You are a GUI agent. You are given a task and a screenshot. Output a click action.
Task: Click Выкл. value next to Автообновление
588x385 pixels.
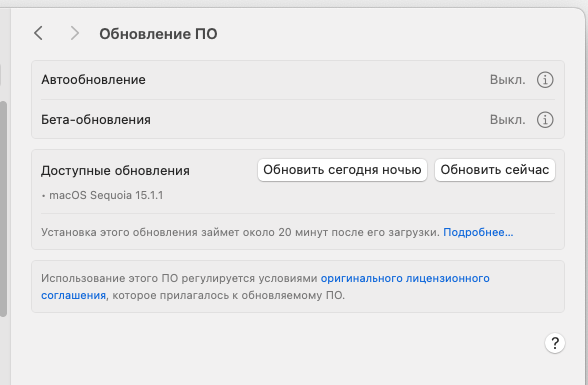507,80
